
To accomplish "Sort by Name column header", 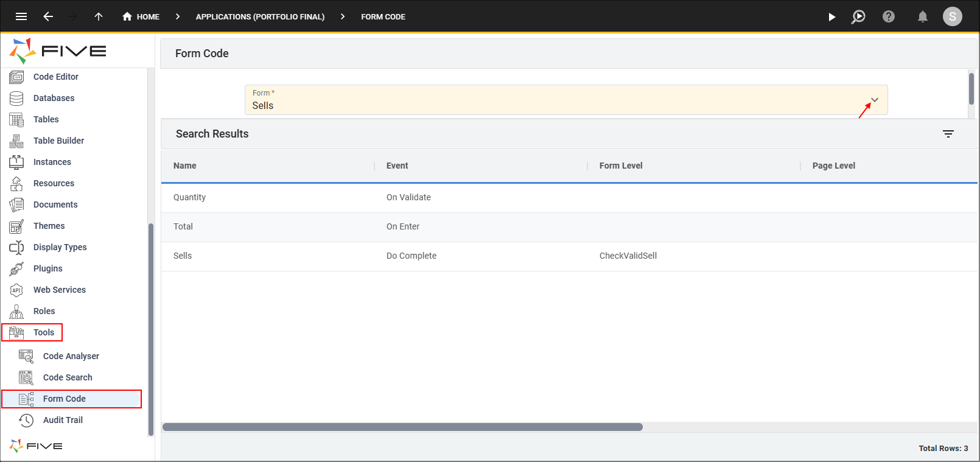I will [x=185, y=166].
